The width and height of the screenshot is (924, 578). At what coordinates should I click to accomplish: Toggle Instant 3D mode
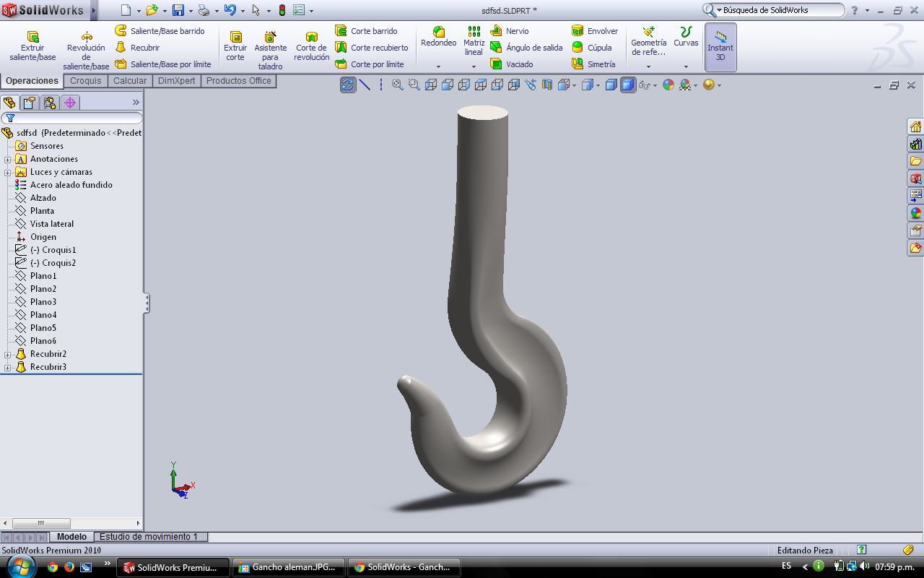point(720,47)
